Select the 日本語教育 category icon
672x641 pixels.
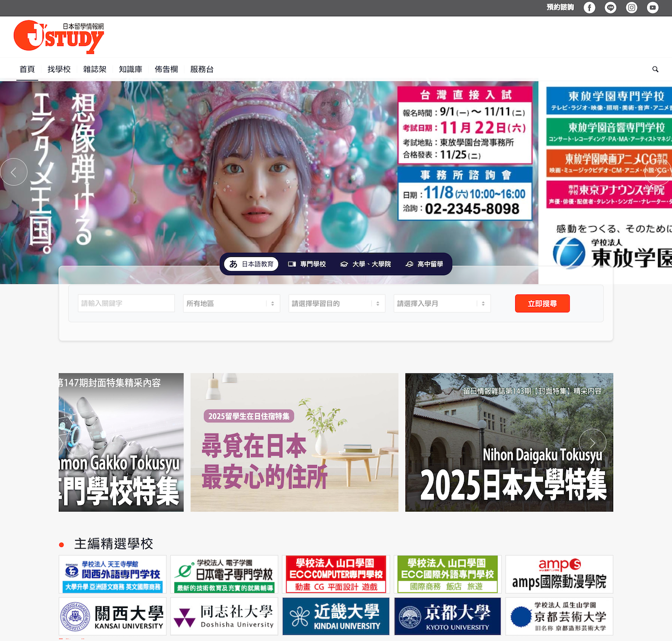pos(250,264)
